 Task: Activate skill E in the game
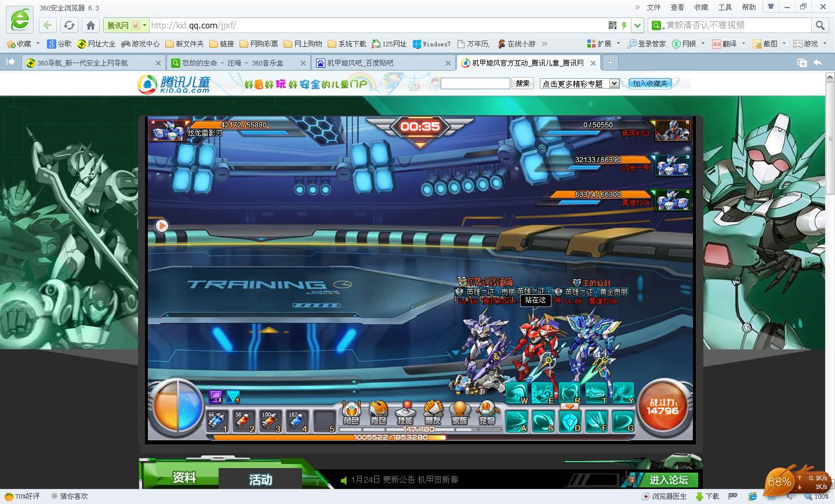543,393
